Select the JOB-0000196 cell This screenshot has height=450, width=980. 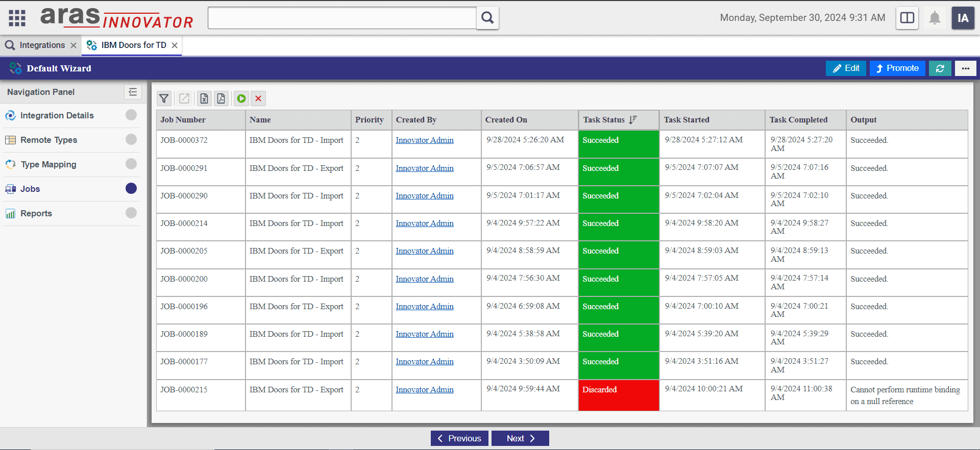click(x=201, y=310)
